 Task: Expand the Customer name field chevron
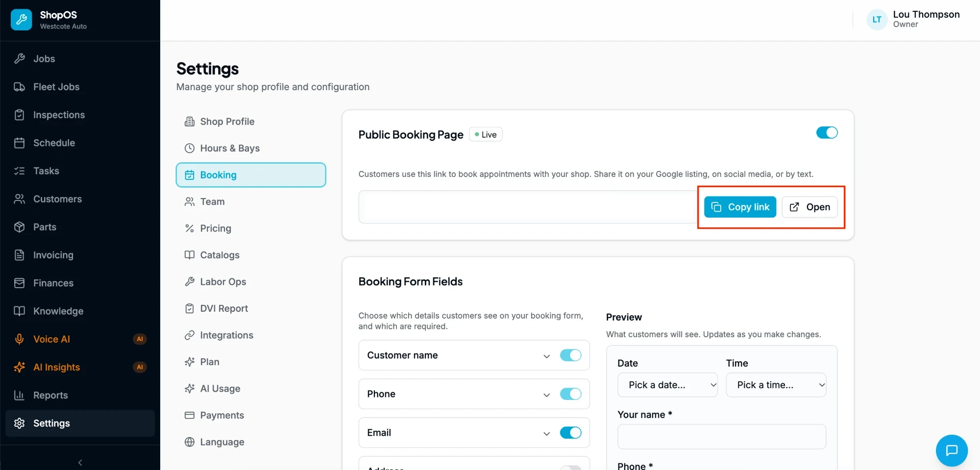(x=546, y=356)
